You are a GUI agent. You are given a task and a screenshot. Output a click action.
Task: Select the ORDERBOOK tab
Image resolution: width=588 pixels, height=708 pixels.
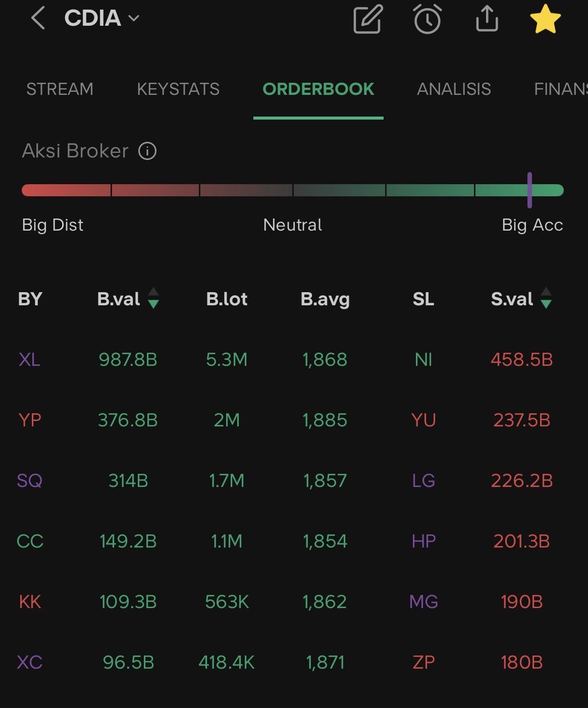click(x=318, y=89)
